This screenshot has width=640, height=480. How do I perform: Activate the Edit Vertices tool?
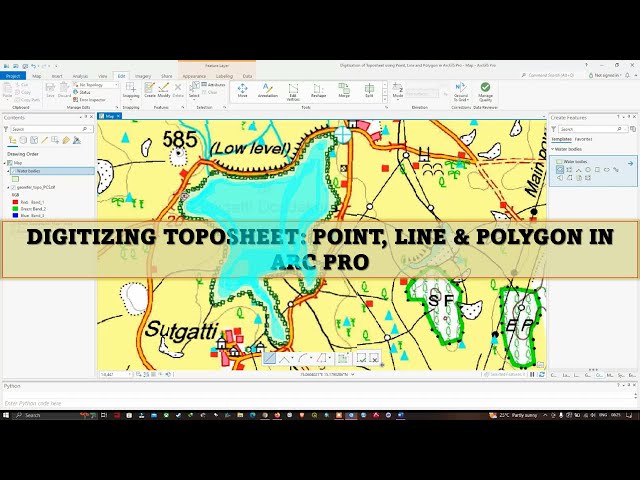[x=293, y=91]
